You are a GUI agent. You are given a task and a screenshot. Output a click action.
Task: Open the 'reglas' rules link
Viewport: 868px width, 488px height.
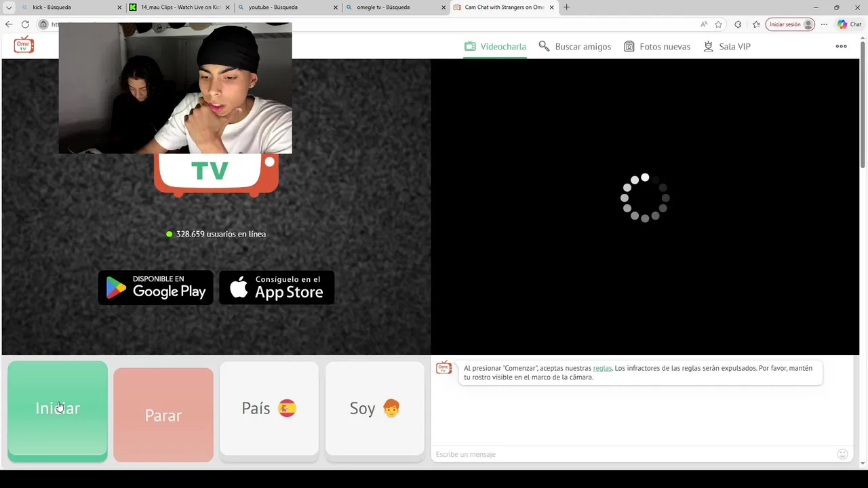coord(602,368)
